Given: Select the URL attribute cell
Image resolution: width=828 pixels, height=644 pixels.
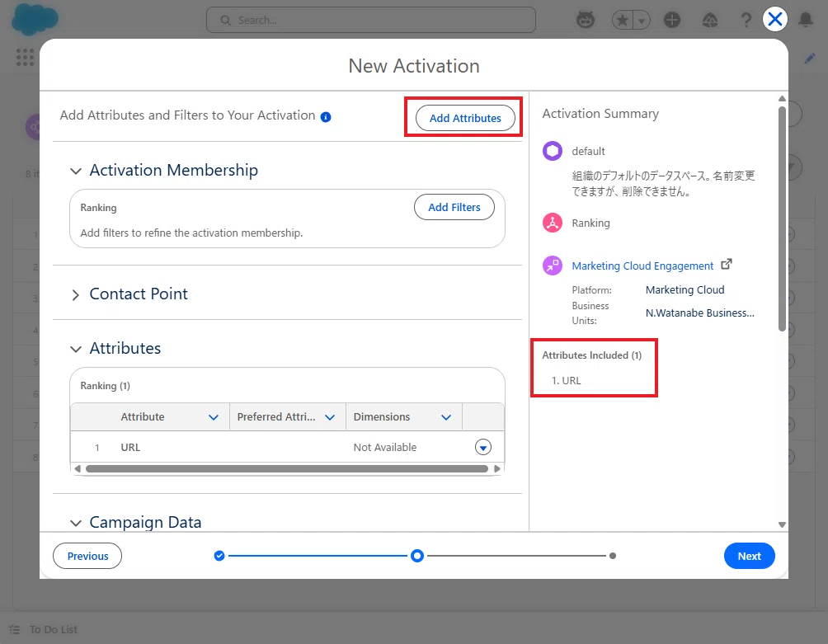Looking at the screenshot, I should coord(130,447).
